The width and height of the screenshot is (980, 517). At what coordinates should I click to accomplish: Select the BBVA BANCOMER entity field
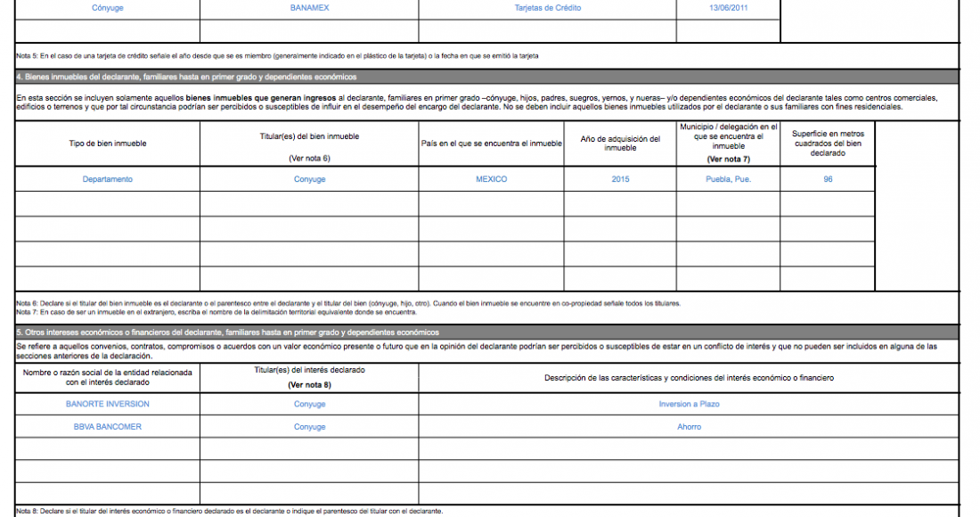[x=107, y=427]
